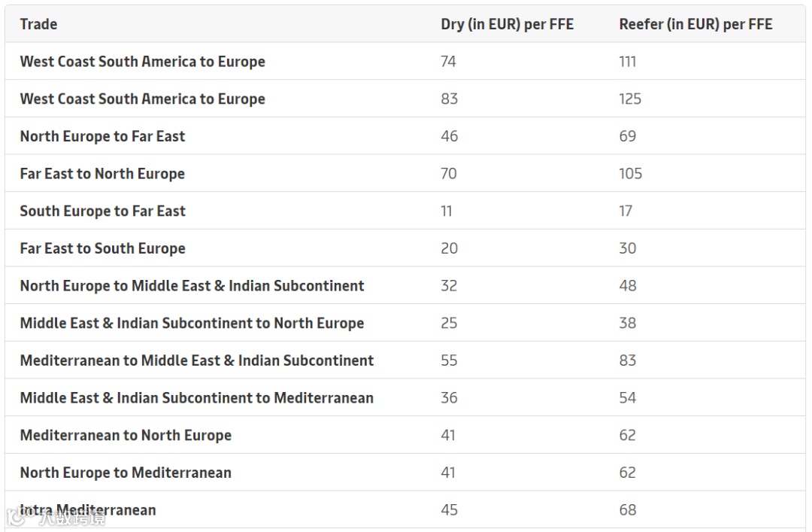The width and height of the screenshot is (812, 532).
Task: Click the dry value 74 cell
Action: pos(448,62)
